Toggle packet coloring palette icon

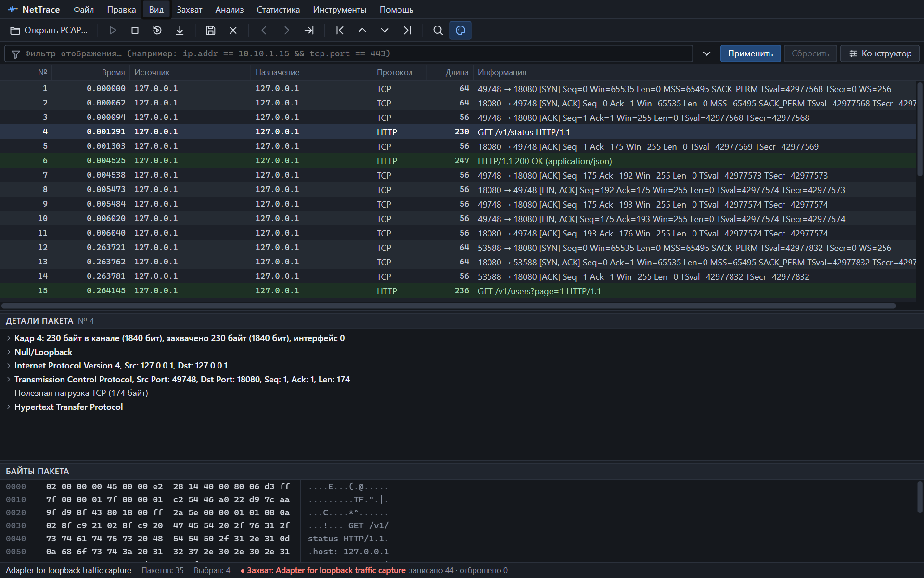pos(461,30)
